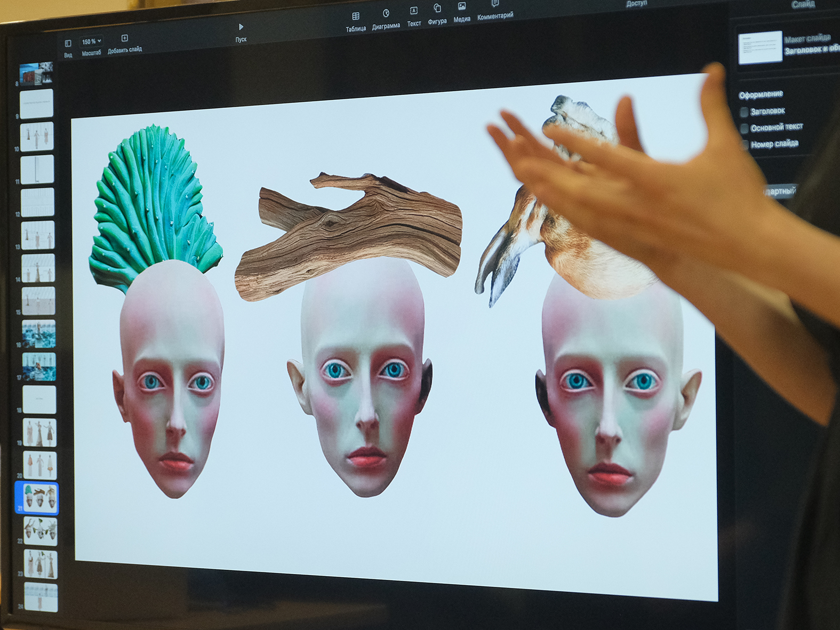Open the Макет слайда layout chooser
Viewport: 840px width, 630px height.
click(760, 47)
